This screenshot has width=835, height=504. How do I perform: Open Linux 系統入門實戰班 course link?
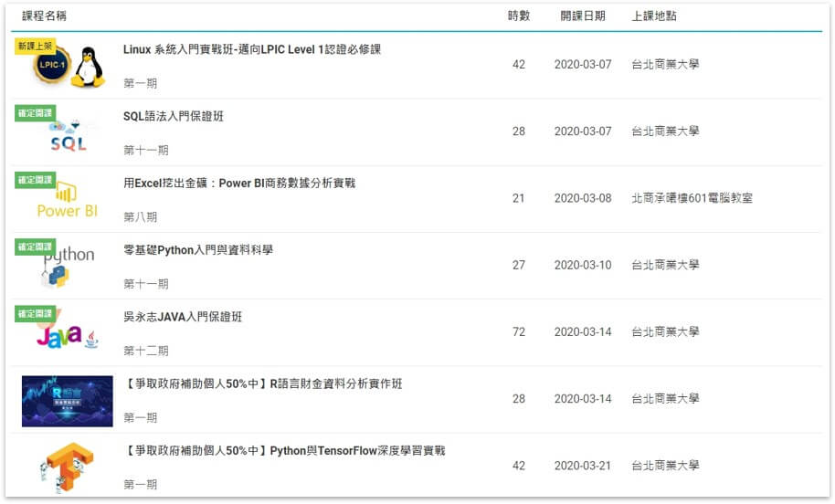[252, 49]
